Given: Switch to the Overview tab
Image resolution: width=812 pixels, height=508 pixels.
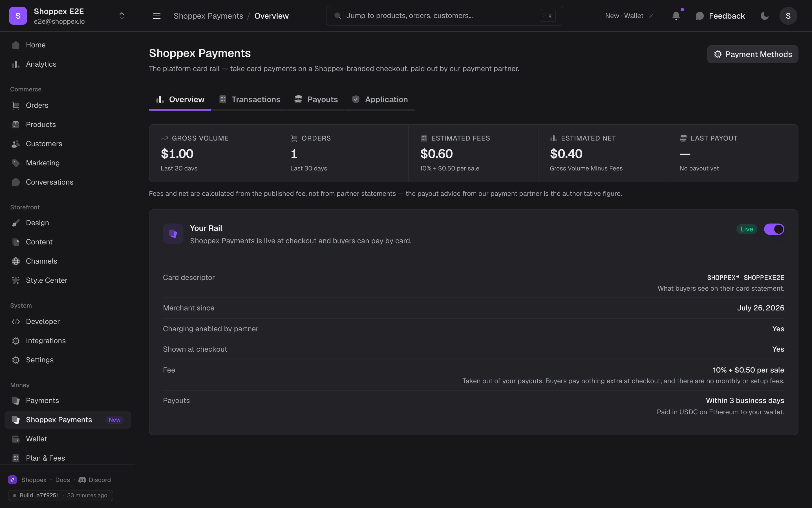Looking at the screenshot, I should [x=180, y=99].
